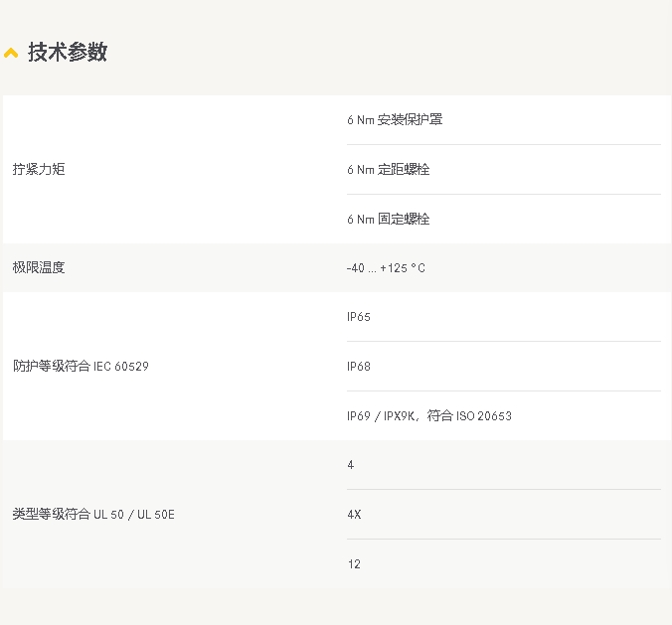Select the +125 °C upper temperature value
Screen dimensions: 672x625
click(403, 268)
